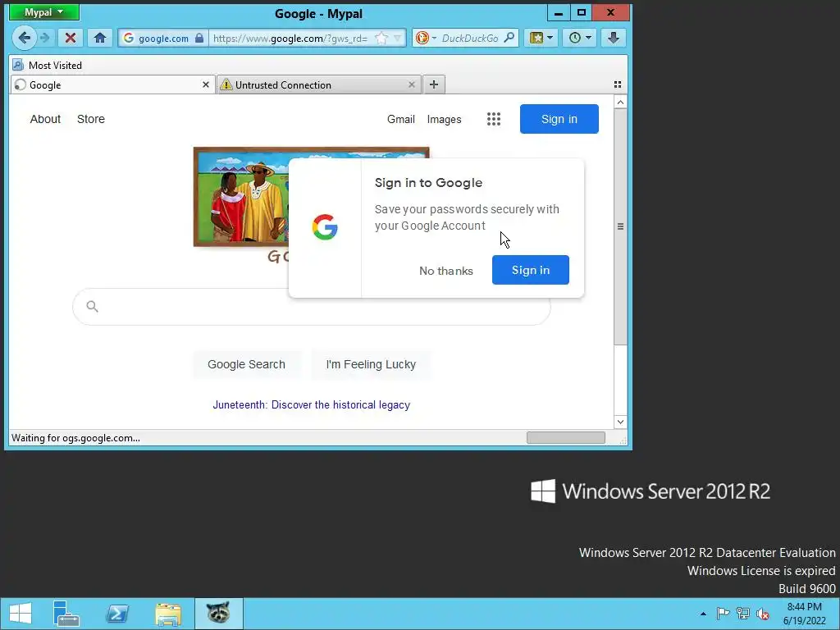Click the Juneteenth doodle image

click(x=241, y=197)
